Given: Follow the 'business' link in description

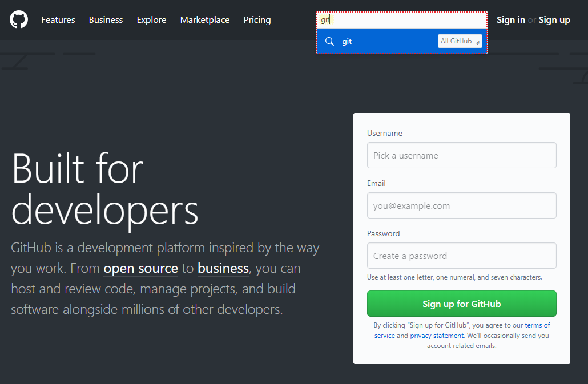Looking at the screenshot, I should (x=223, y=268).
